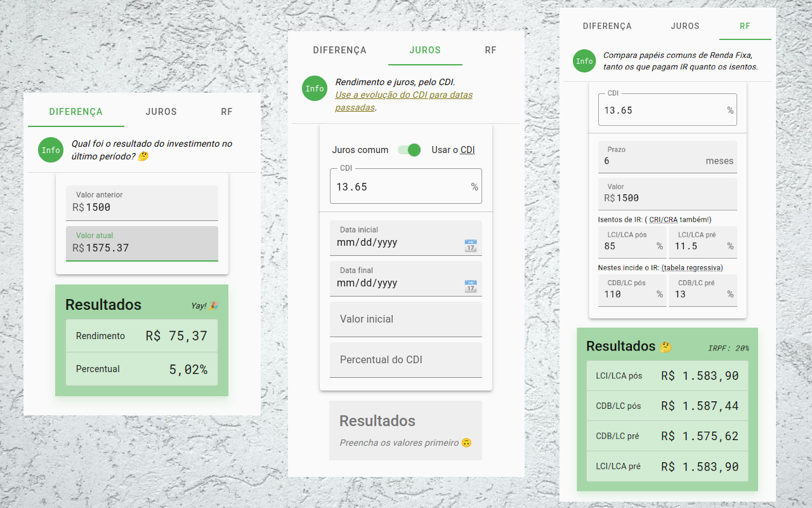Viewport: 812px width, 508px height.
Task: Follow the 'Use a evolução do CDI' link
Action: point(403,101)
